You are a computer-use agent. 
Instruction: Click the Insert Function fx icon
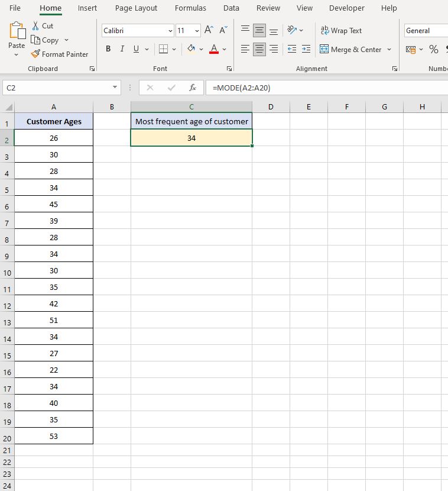[193, 88]
